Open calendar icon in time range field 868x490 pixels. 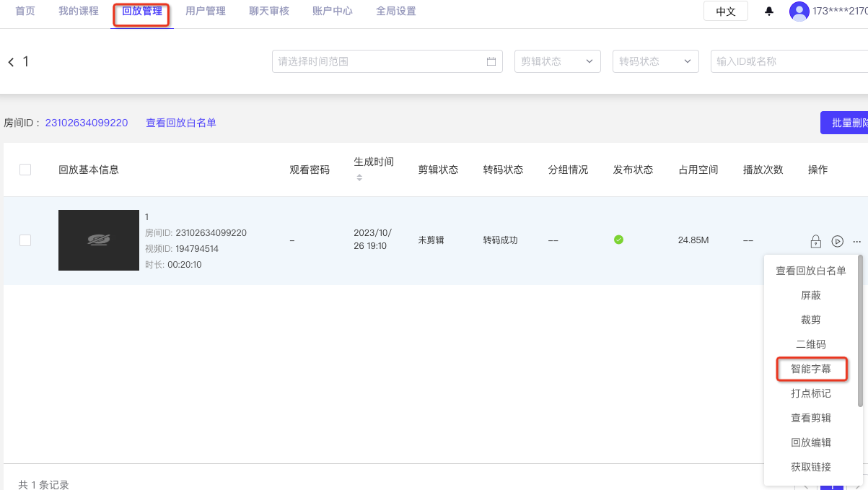(491, 61)
